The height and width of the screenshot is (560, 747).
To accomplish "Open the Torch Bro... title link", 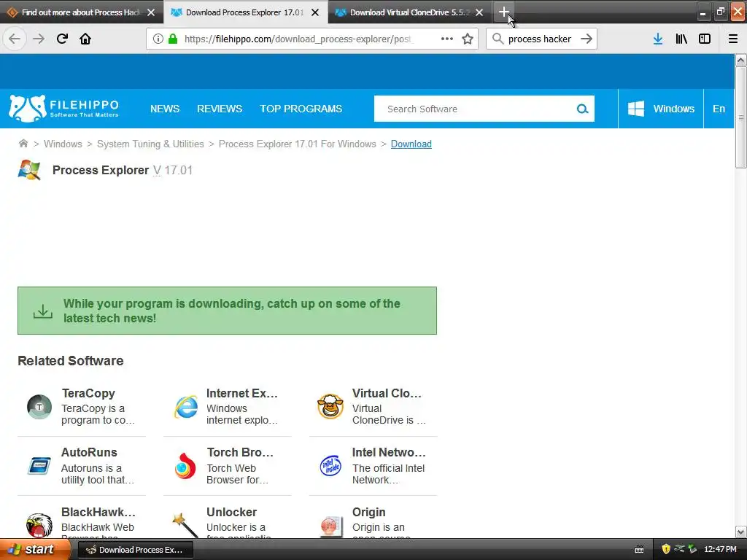I will 240,452.
